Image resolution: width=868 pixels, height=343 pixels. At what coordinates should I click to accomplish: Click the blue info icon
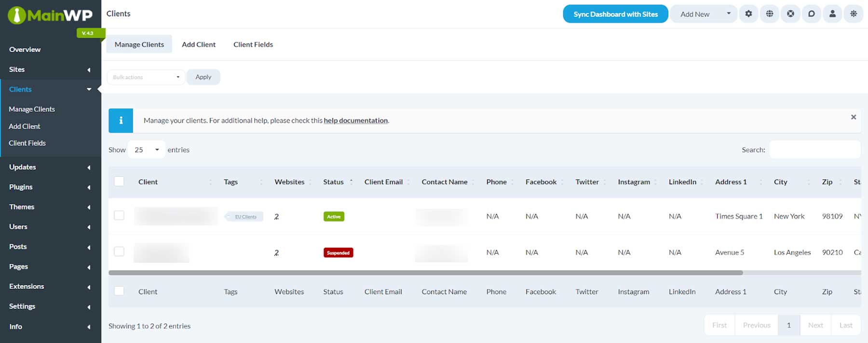[121, 120]
